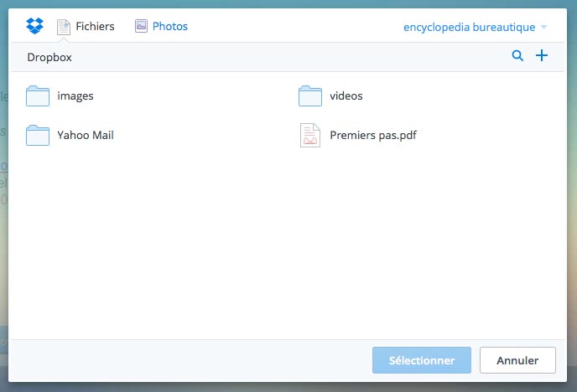Viewport: 577px width, 392px height.
Task: Switch to the Fichiers tab
Action: point(94,27)
